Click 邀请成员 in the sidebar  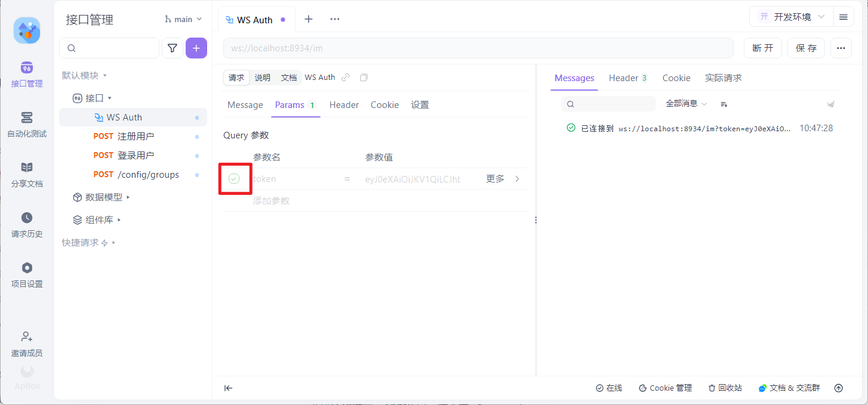[x=27, y=344]
